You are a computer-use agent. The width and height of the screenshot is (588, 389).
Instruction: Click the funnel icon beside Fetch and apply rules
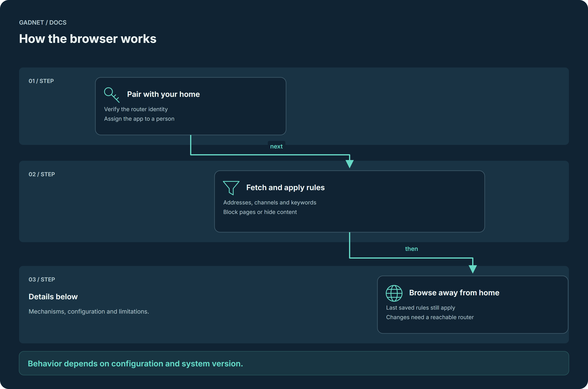tap(231, 188)
